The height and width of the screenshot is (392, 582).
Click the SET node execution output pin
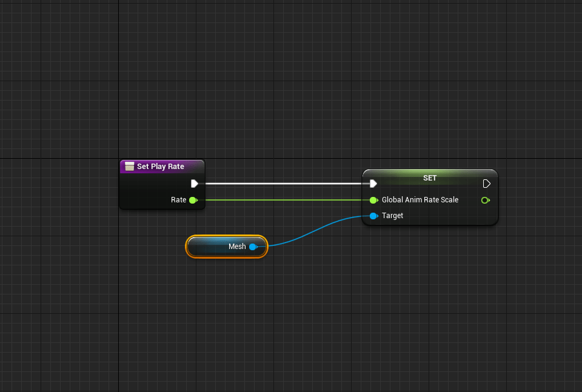486,184
